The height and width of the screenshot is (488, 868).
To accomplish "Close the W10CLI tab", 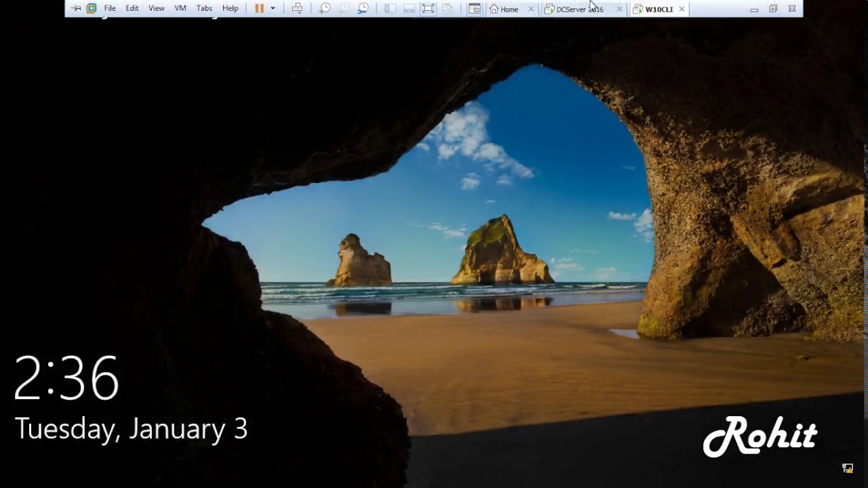I will coord(682,9).
